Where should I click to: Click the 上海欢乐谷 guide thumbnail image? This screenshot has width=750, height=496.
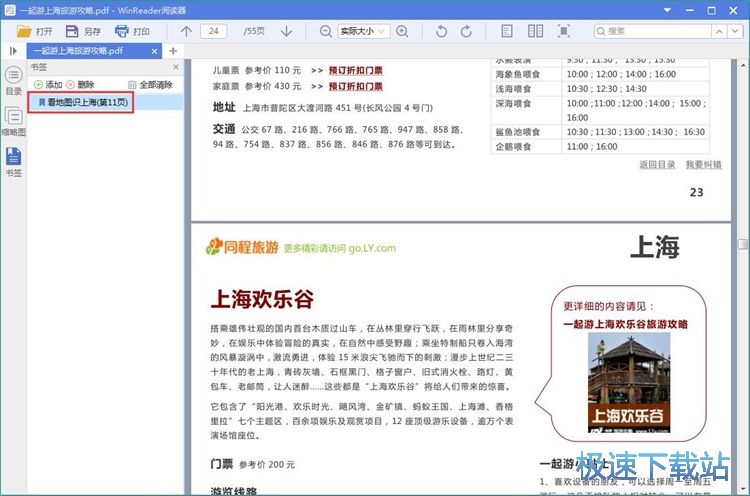point(629,383)
